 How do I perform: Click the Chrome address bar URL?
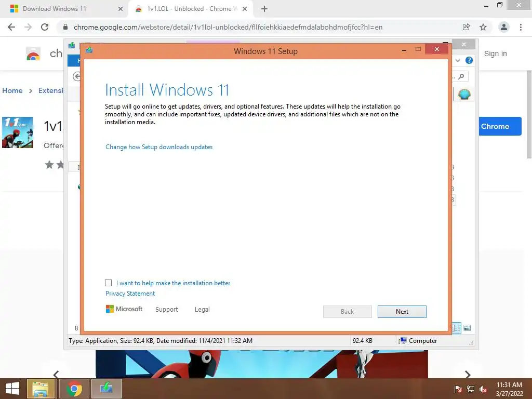point(228,27)
